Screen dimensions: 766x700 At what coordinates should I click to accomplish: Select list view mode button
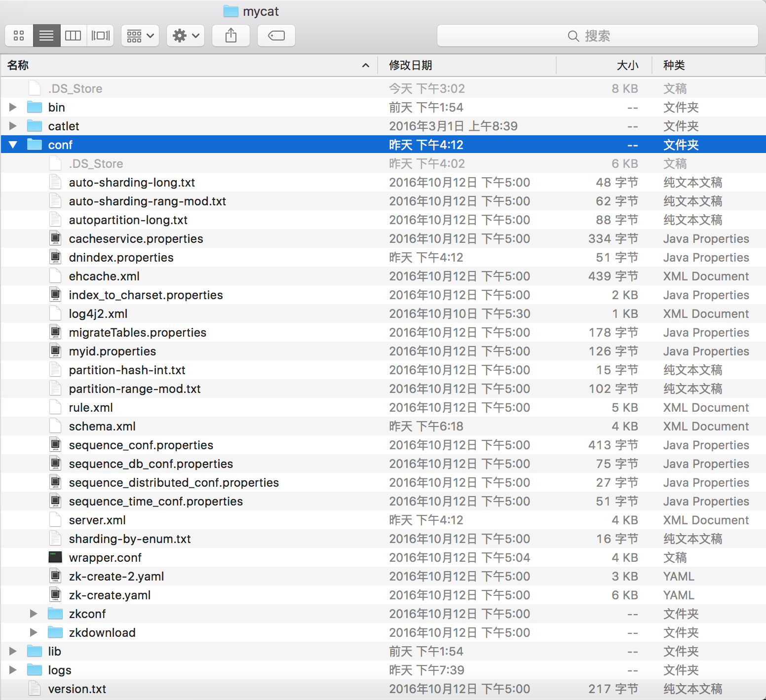46,36
